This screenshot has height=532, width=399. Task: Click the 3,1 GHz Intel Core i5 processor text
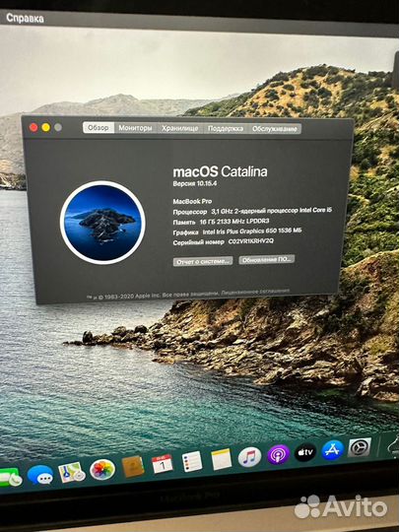tap(272, 211)
